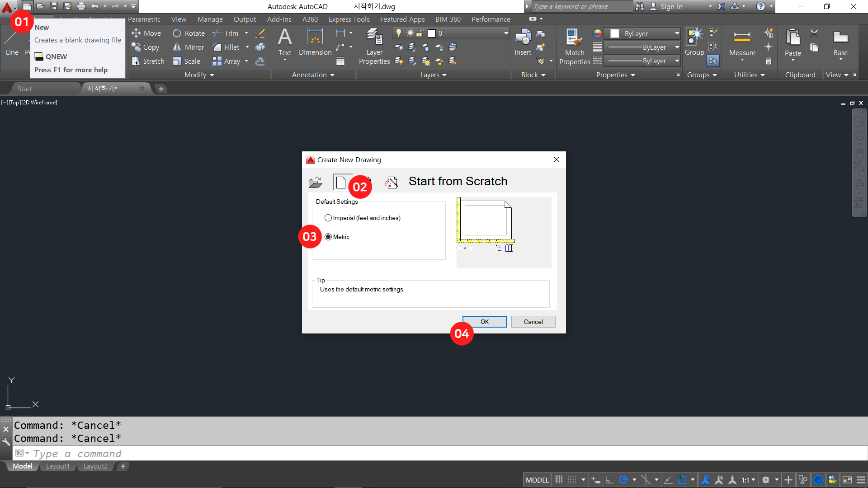This screenshot has height=488, width=868.
Task: Activate Match Properties tool
Action: pyautogui.click(x=575, y=47)
